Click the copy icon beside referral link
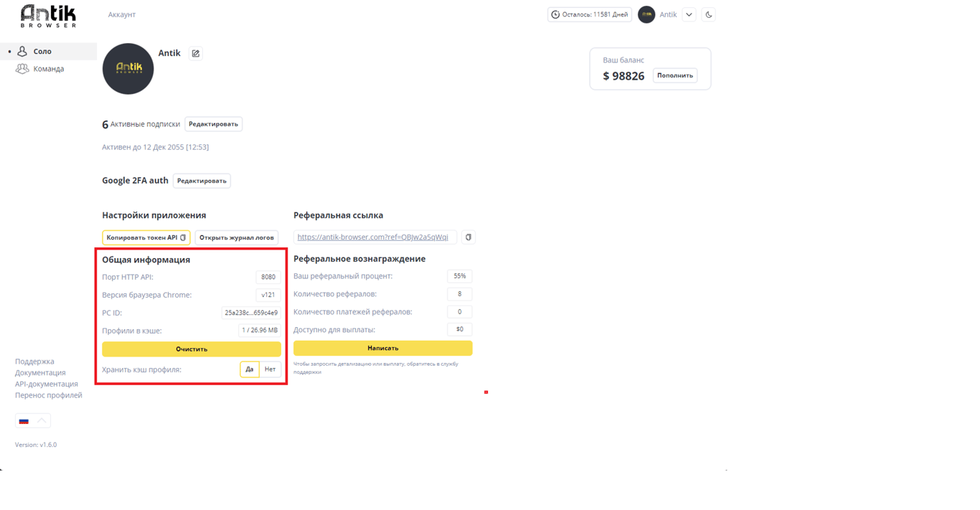This screenshot has height=510, width=980. coord(468,237)
